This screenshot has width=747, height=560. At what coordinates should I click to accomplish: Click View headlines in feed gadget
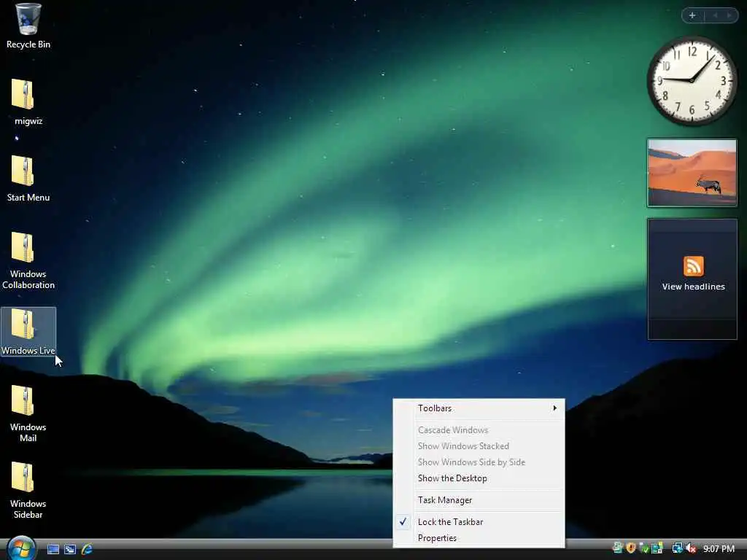pyautogui.click(x=693, y=287)
